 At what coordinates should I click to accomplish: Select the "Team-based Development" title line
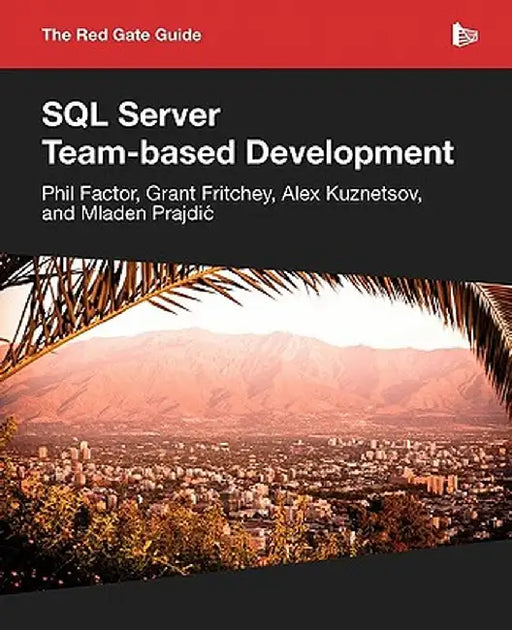point(248,153)
